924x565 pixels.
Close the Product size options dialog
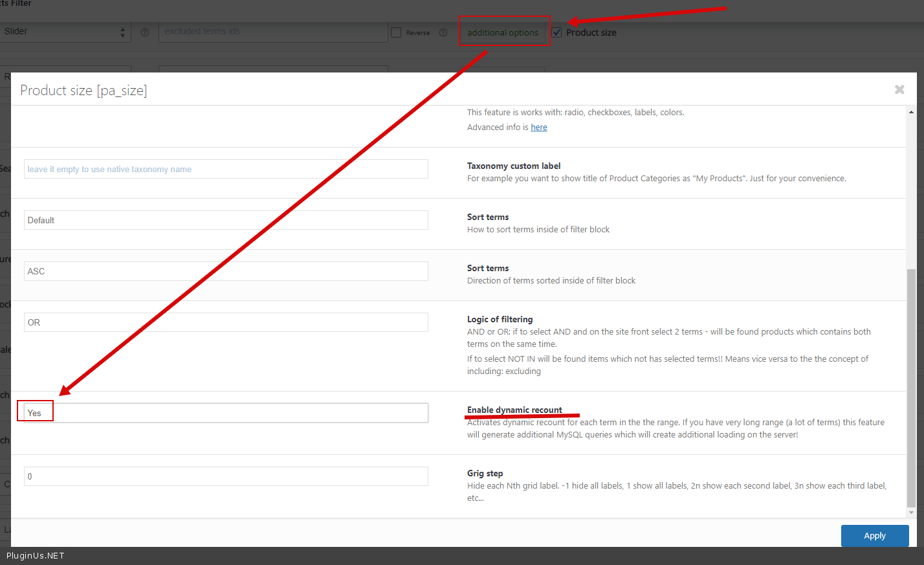(899, 90)
